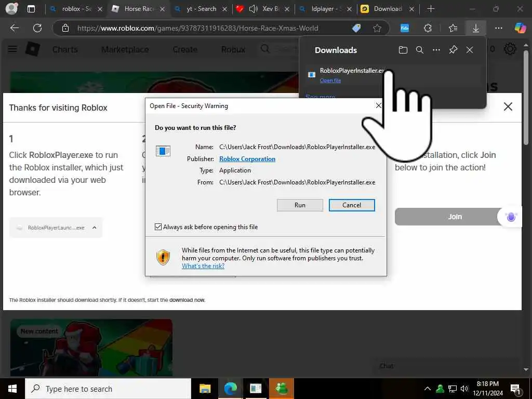
Task: Click Run in the Security Warning dialog
Action: tap(300, 205)
